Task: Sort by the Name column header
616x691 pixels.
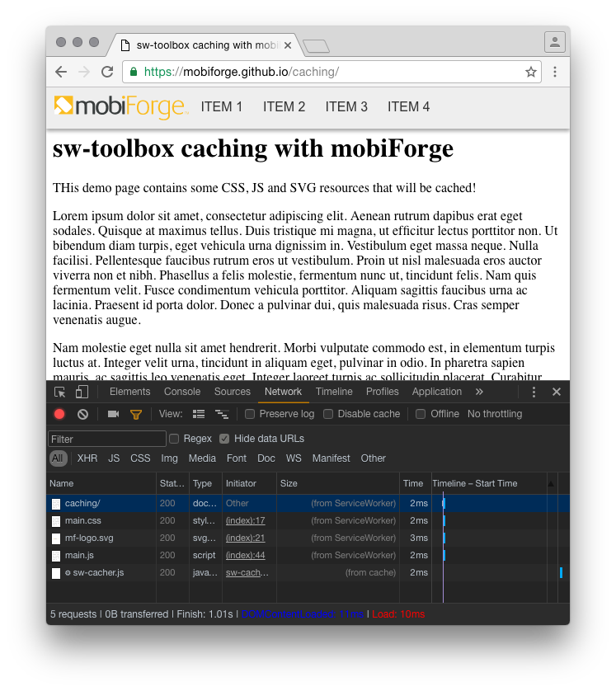Action: pyautogui.click(x=101, y=483)
